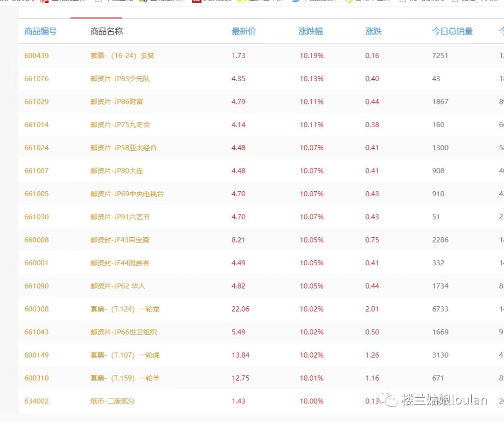This screenshot has width=504, height=422.
Task: Open product 邮资片-JP75九冬会
Action: click(x=120, y=125)
